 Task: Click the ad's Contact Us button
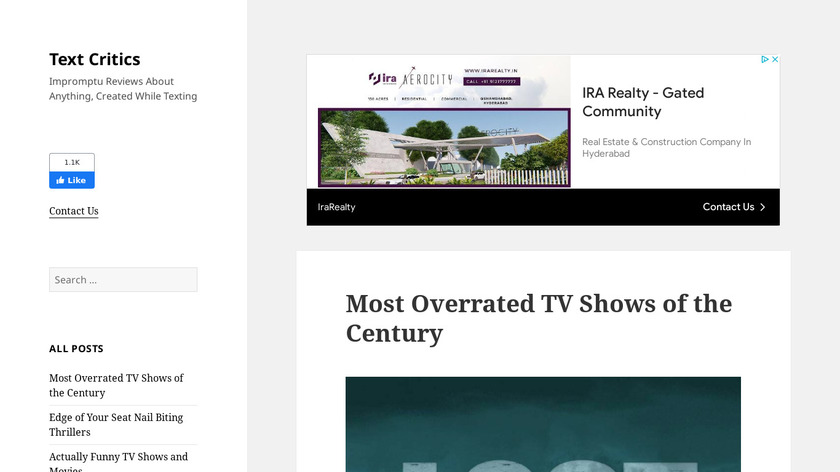pyautogui.click(x=734, y=207)
